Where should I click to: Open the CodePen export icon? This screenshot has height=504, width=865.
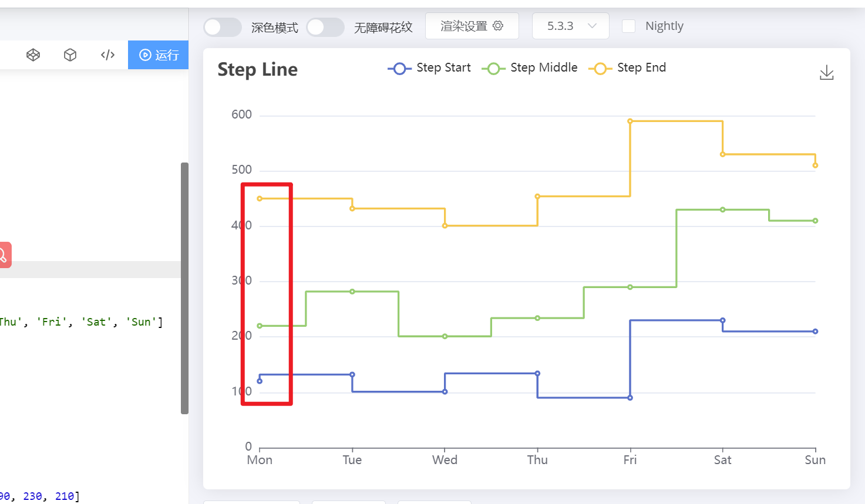[x=33, y=55]
